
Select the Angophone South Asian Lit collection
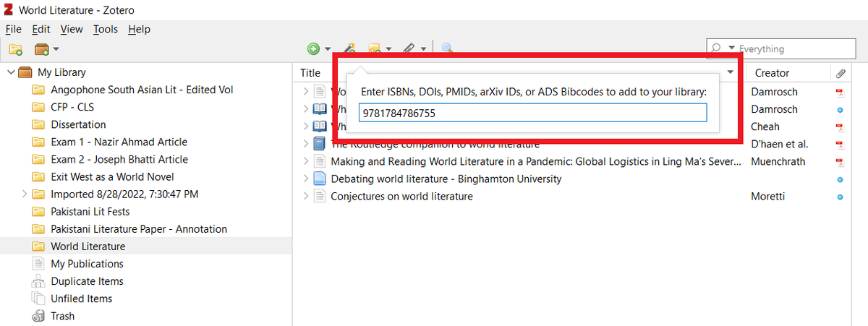[x=142, y=90]
